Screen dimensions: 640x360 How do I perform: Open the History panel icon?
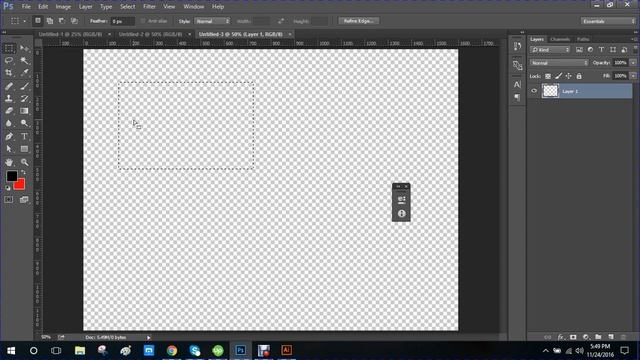click(517, 46)
